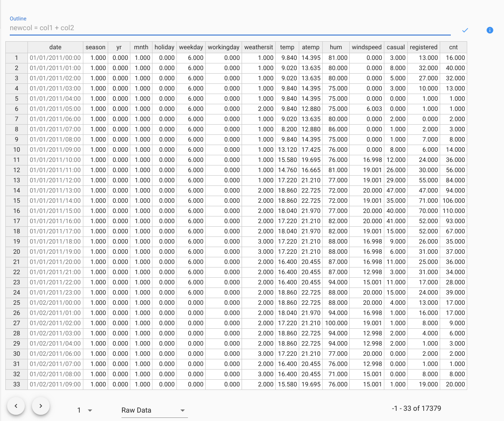Click temp value 8.200 in row 8
Screen dimensions: 504x421
click(x=287, y=129)
